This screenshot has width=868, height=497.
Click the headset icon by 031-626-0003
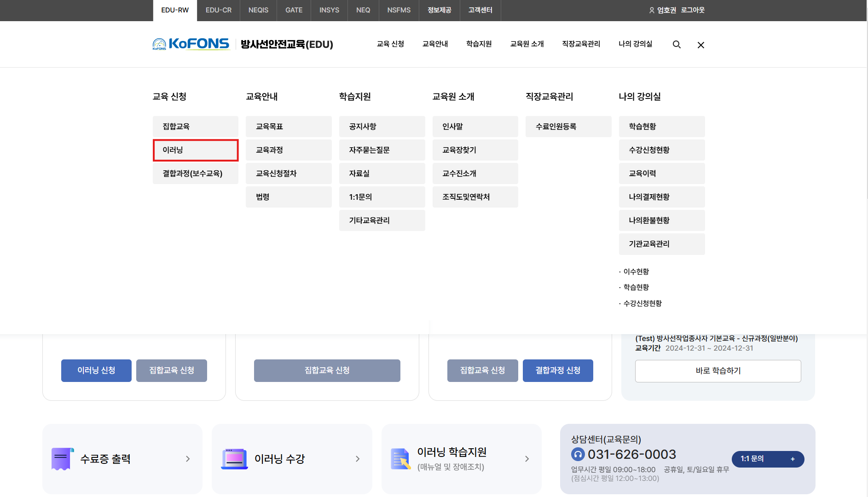[x=578, y=454]
